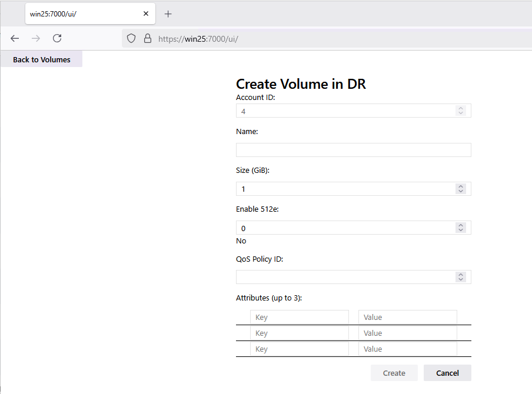Click the first attribute Key field
532x394 pixels.
[299, 317]
